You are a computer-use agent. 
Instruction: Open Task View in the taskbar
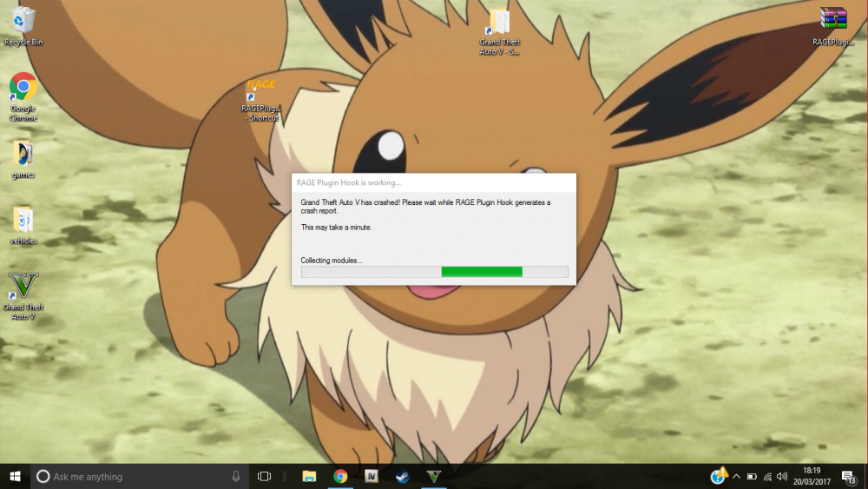coord(264,476)
